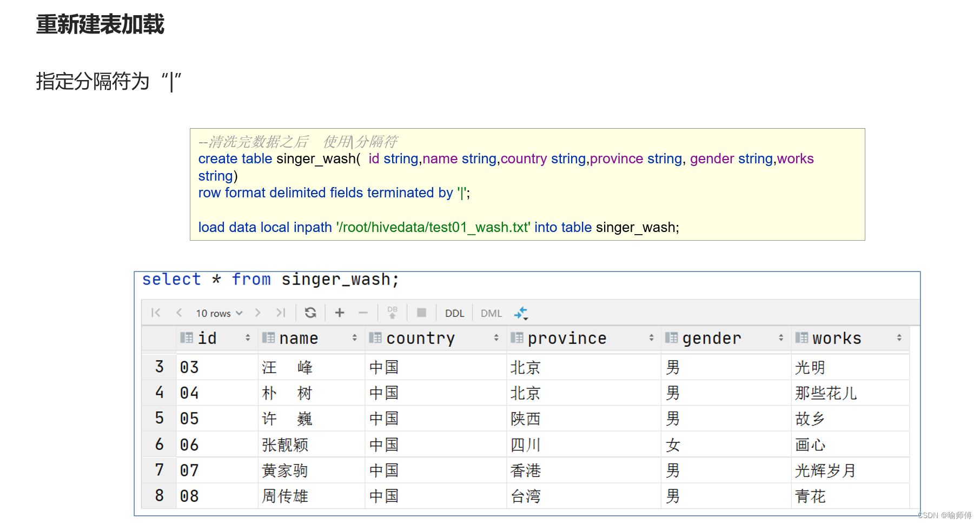This screenshot has width=980, height=524.
Task: Select name cell 周传雄
Action: pos(312,496)
